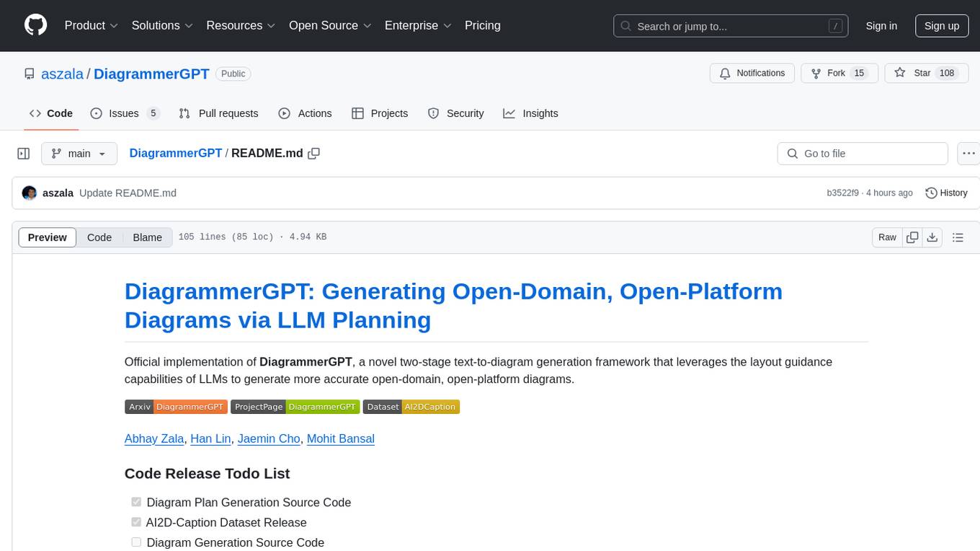Click the aszala commit author avatar

pyautogui.click(x=30, y=193)
